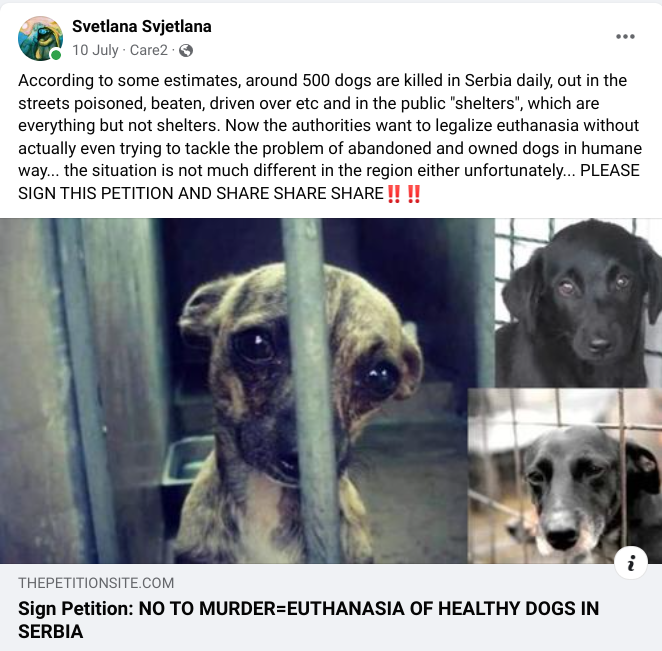Image resolution: width=662 pixels, height=651 pixels.
Task: Click the '10 July' post timestamp
Action: pyautogui.click(x=95, y=50)
